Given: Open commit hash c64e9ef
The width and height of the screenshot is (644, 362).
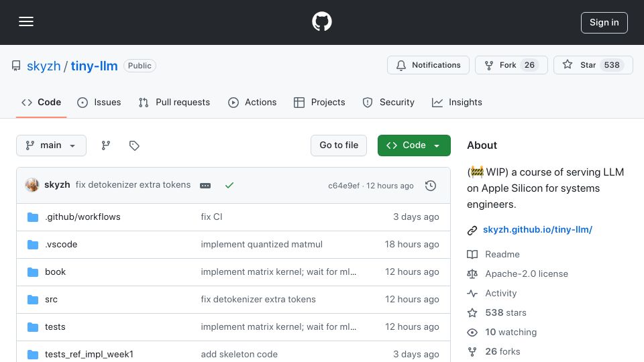Looking at the screenshot, I should [x=343, y=186].
